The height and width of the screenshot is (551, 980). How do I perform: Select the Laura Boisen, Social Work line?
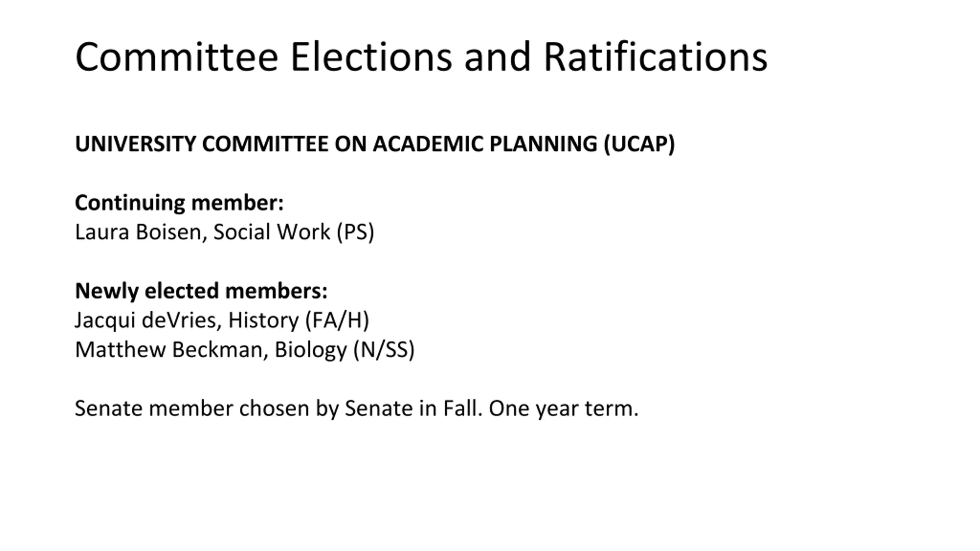click(225, 232)
